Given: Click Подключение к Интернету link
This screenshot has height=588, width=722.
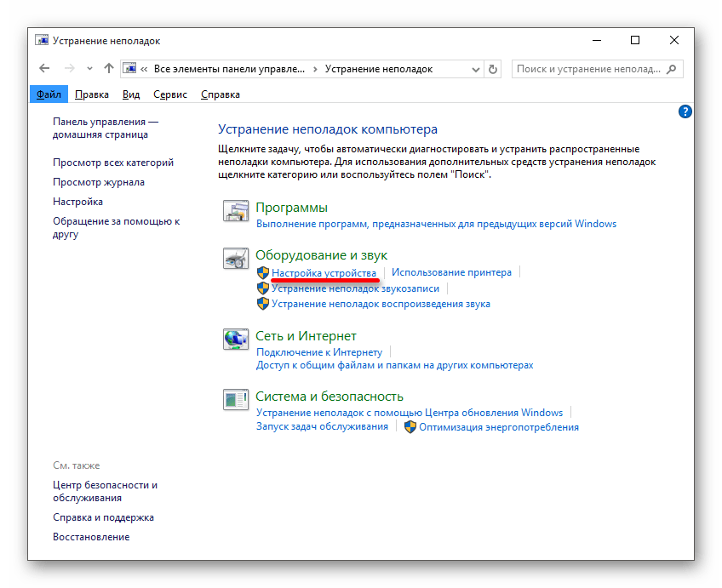Looking at the screenshot, I should (319, 352).
